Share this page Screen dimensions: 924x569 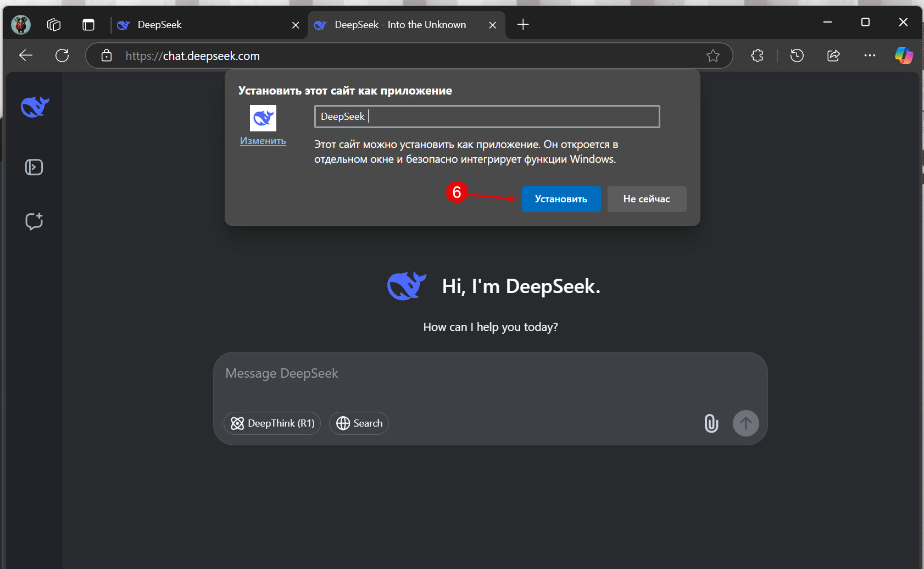[833, 56]
